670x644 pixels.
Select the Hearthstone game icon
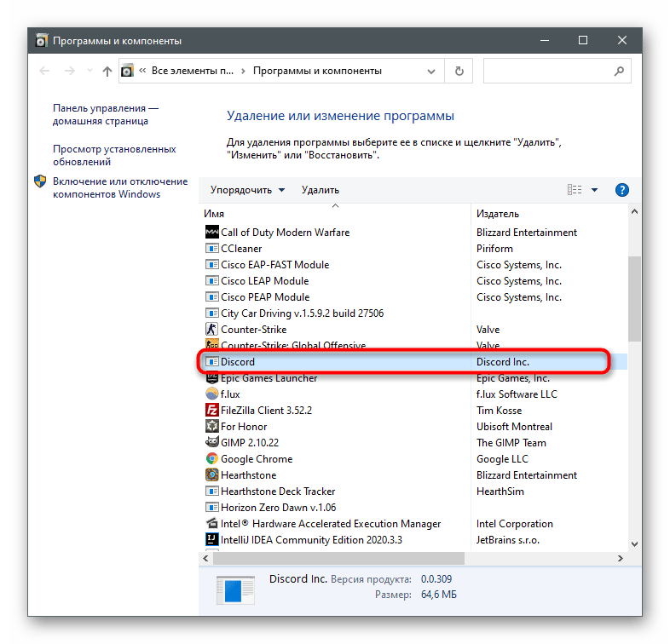click(x=212, y=474)
